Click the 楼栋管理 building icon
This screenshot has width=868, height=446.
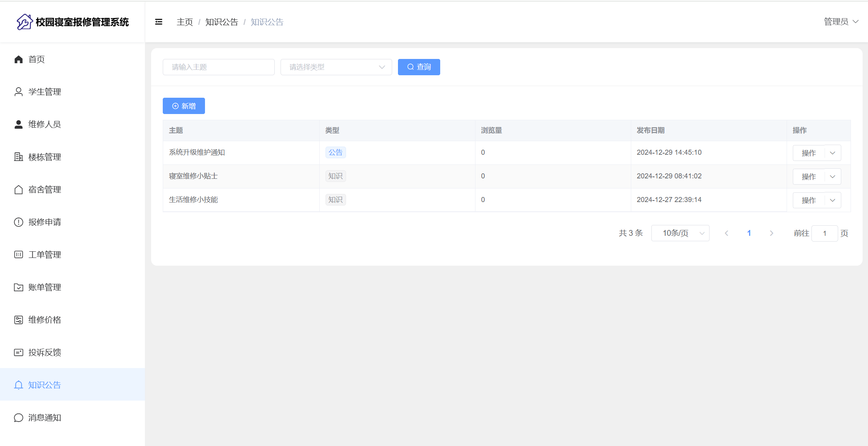[19, 157]
